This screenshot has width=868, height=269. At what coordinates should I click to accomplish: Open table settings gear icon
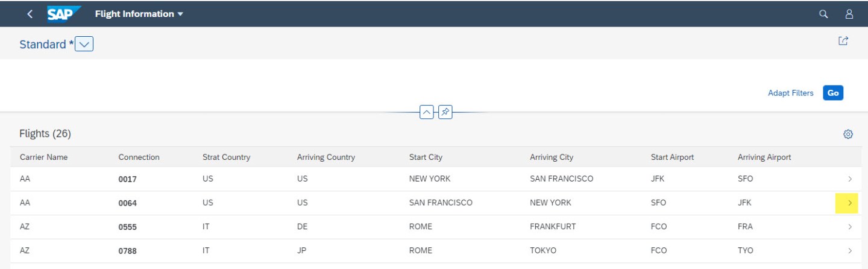pyautogui.click(x=848, y=133)
